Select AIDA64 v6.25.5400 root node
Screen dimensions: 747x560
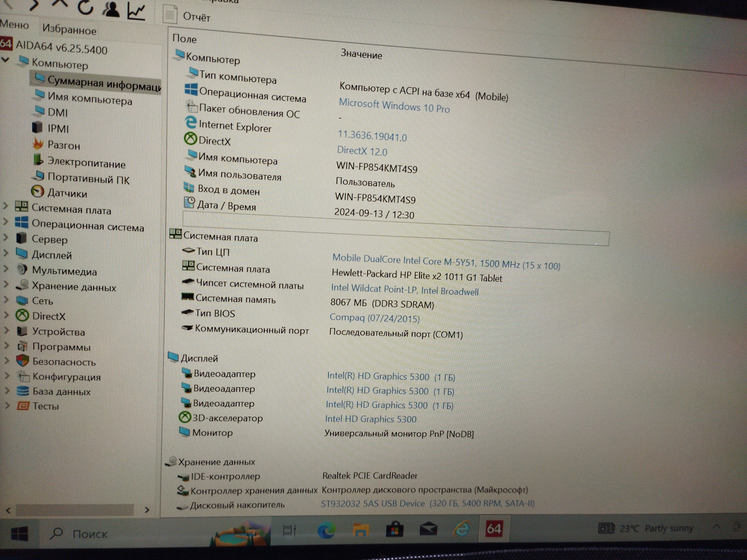point(54,47)
